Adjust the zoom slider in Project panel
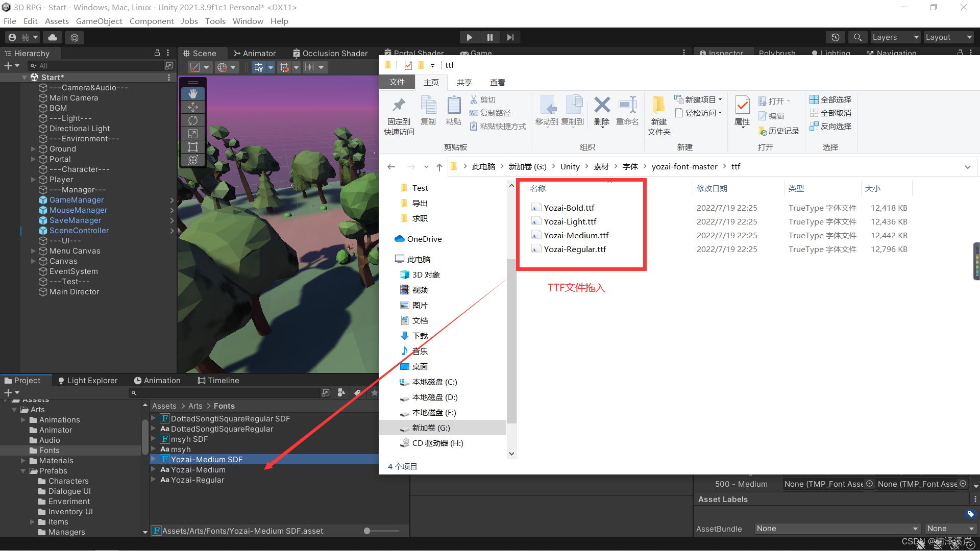The width and height of the screenshot is (980, 551). coord(367,531)
